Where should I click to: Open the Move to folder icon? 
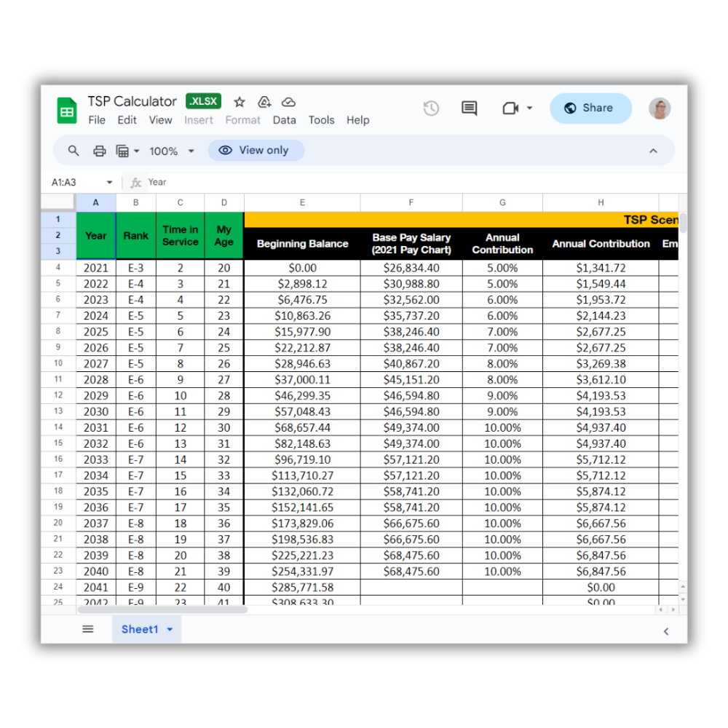[x=264, y=102]
